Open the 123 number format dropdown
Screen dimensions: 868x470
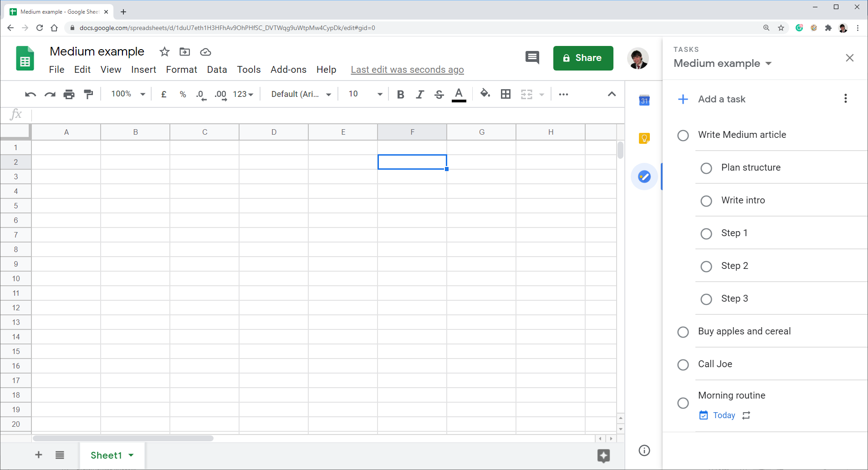(x=243, y=94)
